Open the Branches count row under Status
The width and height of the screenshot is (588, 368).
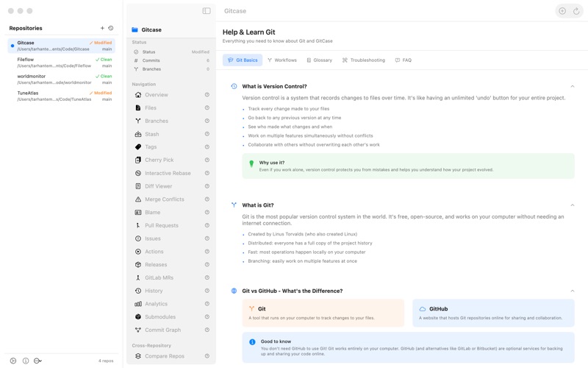(171, 69)
